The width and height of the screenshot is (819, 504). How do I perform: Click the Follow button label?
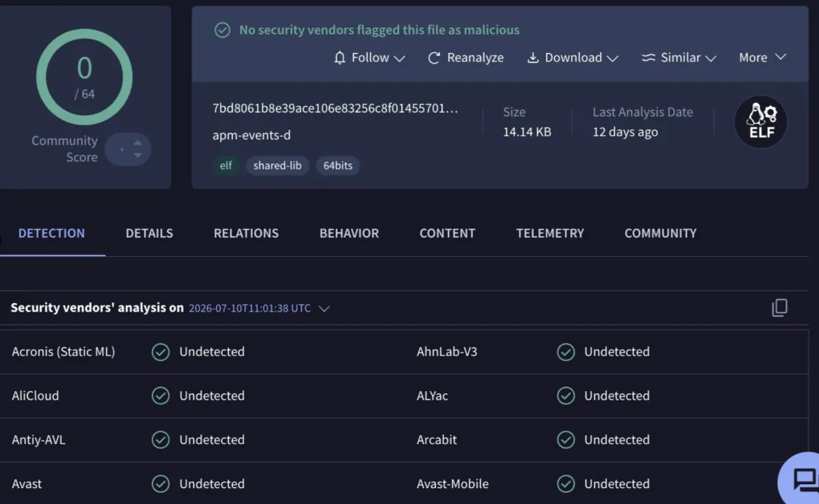(370, 58)
